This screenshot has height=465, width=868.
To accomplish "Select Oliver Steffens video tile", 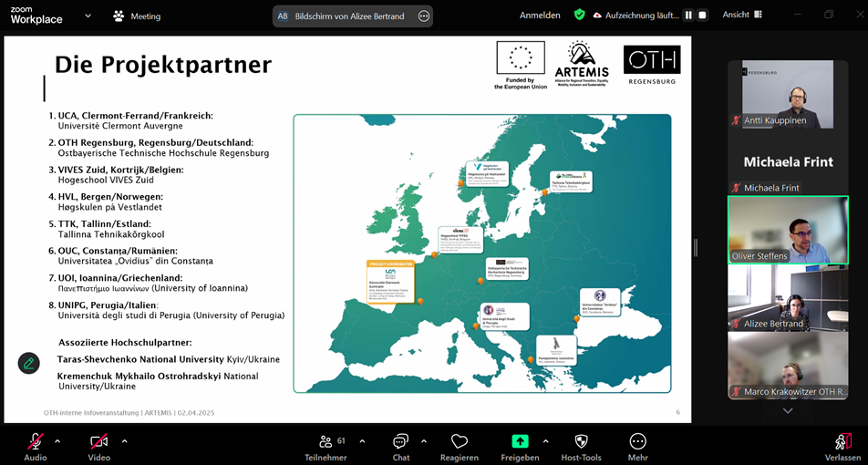I will (x=788, y=230).
